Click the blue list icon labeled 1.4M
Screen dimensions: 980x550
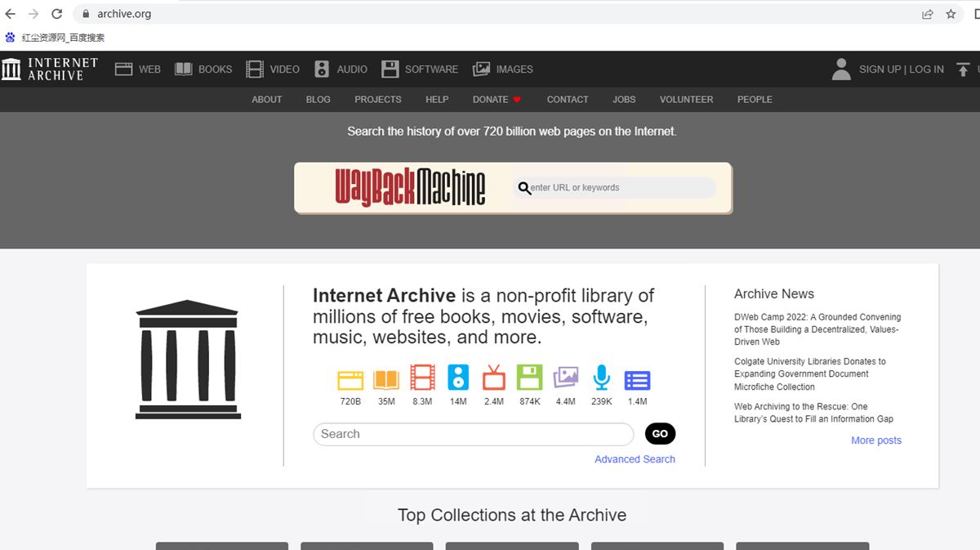(x=637, y=380)
